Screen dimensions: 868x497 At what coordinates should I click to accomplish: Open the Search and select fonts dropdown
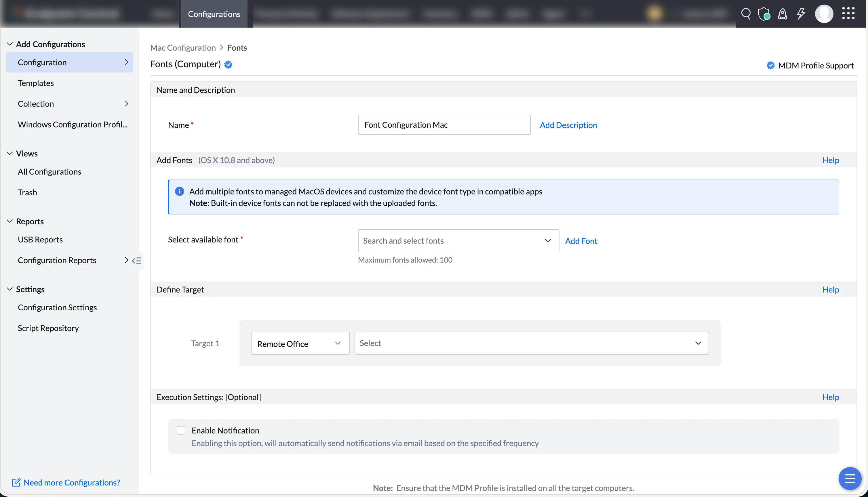458,241
